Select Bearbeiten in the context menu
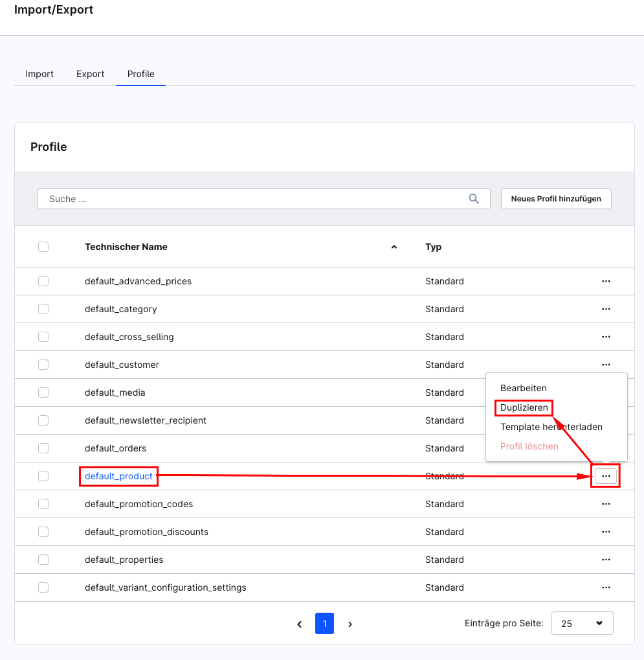Image resolution: width=644 pixels, height=660 pixels. click(523, 388)
